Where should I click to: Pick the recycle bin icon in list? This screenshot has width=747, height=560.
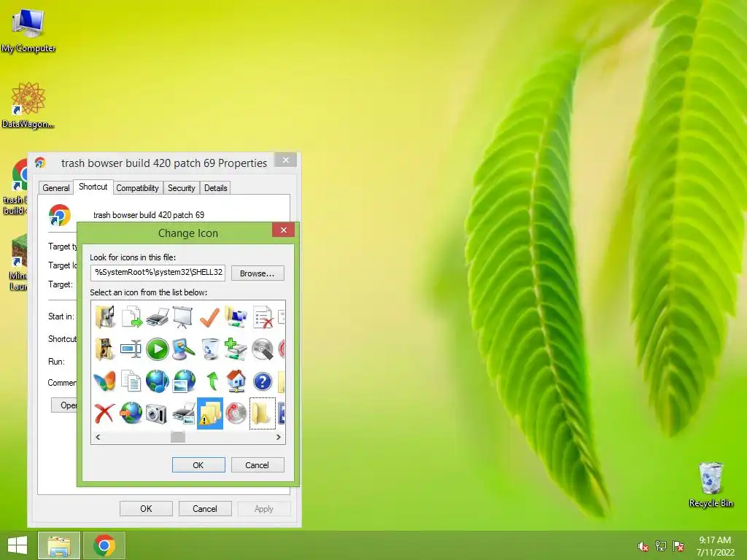pos(209,349)
